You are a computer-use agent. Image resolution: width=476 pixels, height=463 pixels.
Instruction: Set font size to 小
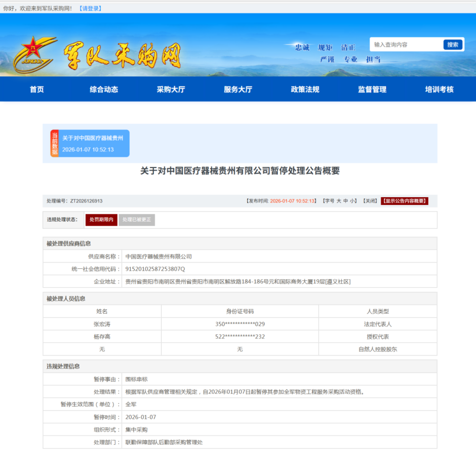[352, 201]
